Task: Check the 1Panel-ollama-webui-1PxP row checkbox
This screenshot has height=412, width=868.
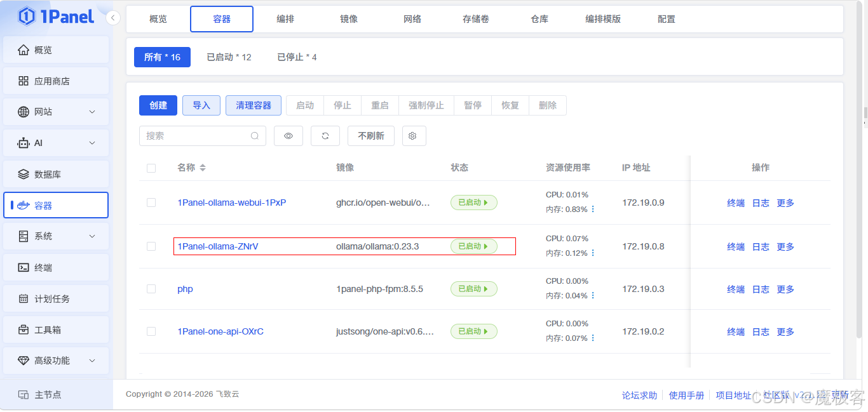Action: point(151,203)
